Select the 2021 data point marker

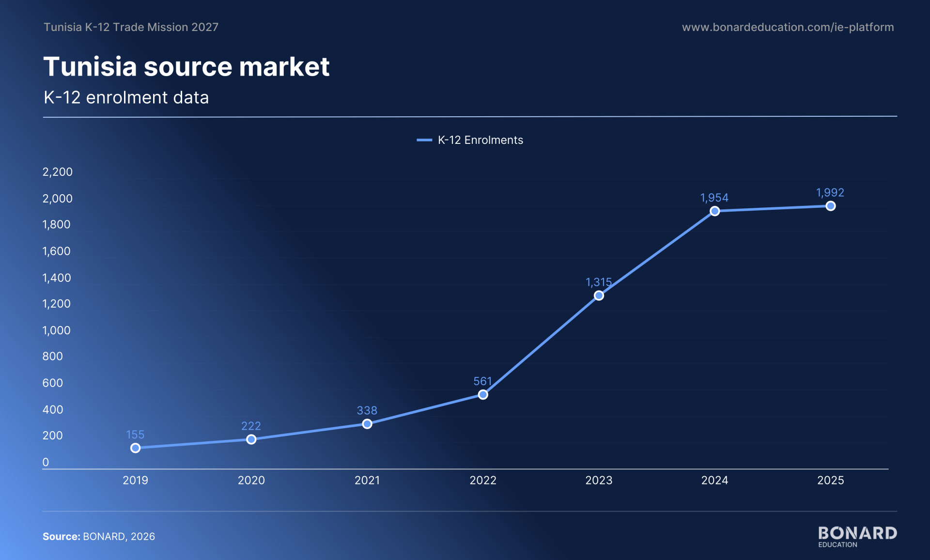point(367,424)
